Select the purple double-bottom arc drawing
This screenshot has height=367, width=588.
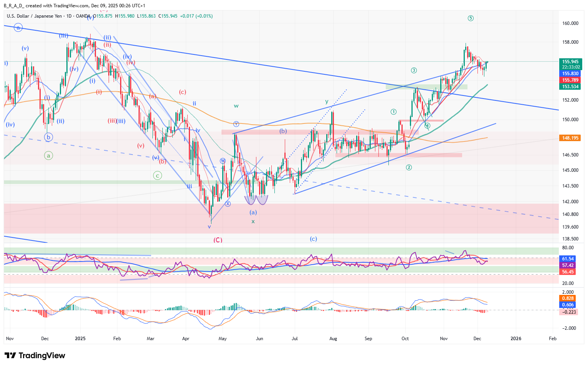coord(256,200)
